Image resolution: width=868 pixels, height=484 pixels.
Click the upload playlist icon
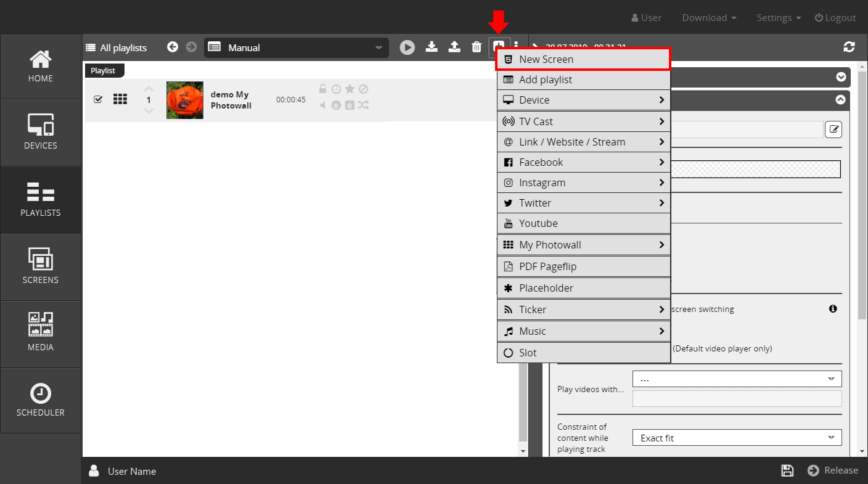454,47
